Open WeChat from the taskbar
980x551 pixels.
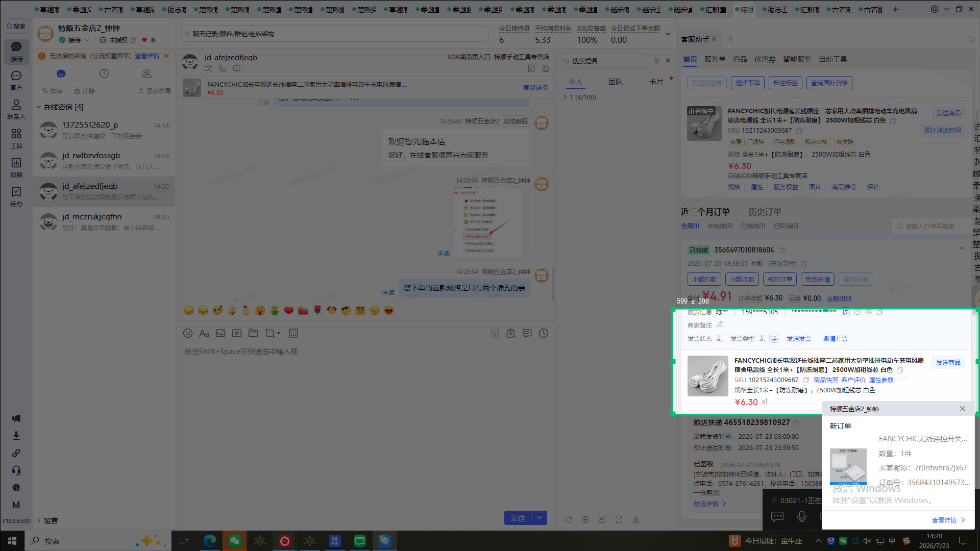pyautogui.click(x=235, y=541)
